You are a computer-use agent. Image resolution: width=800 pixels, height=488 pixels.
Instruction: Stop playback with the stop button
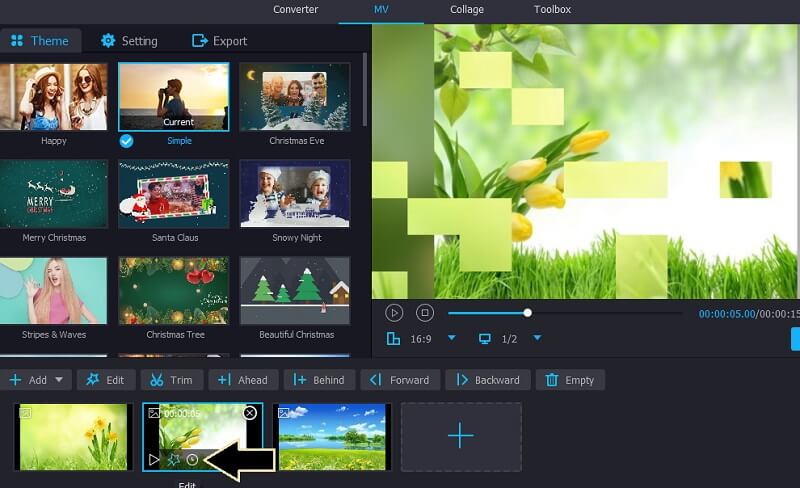424,313
